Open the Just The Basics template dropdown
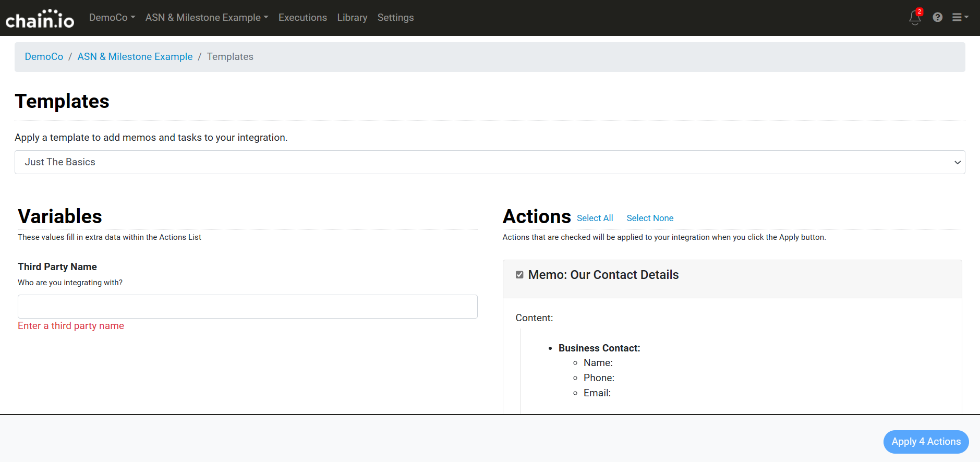This screenshot has height=462, width=980. [x=490, y=162]
